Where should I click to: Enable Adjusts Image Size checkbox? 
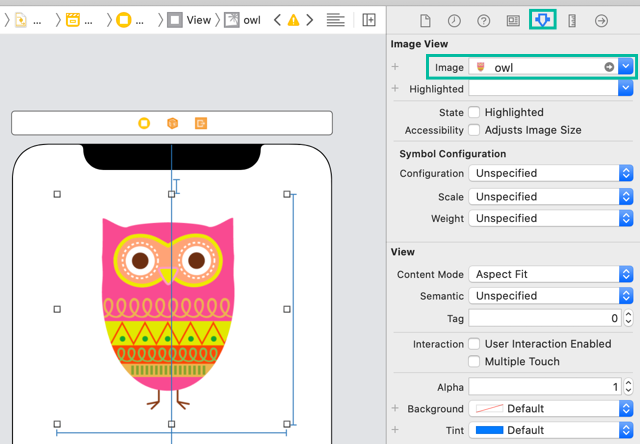pos(475,130)
